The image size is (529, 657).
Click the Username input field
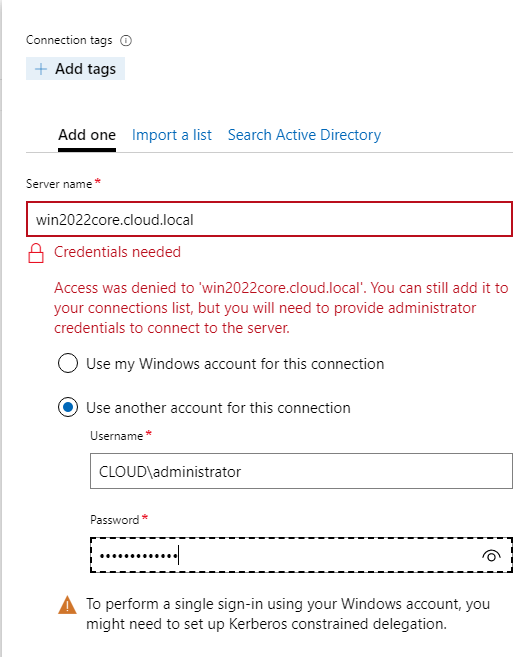(301, 471)
